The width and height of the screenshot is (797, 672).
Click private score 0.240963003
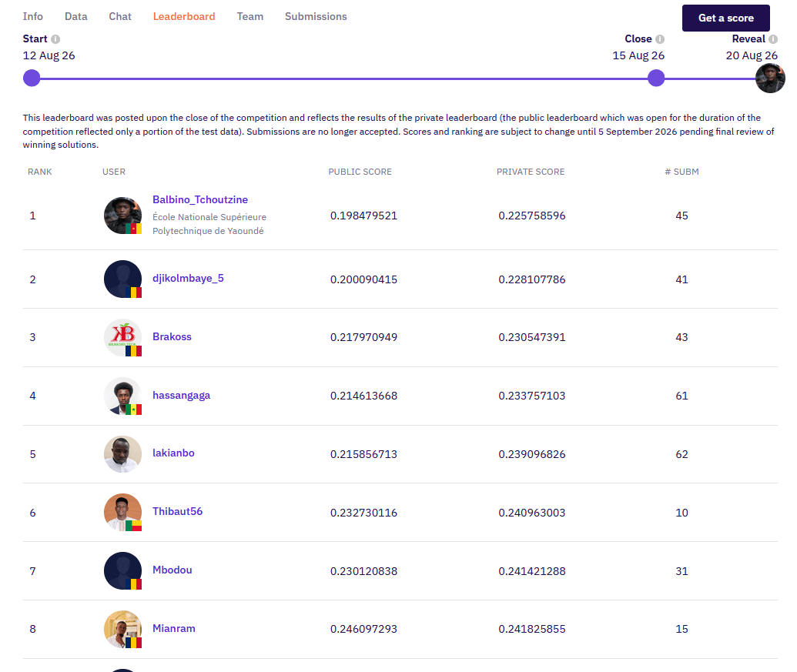[531, 513]
